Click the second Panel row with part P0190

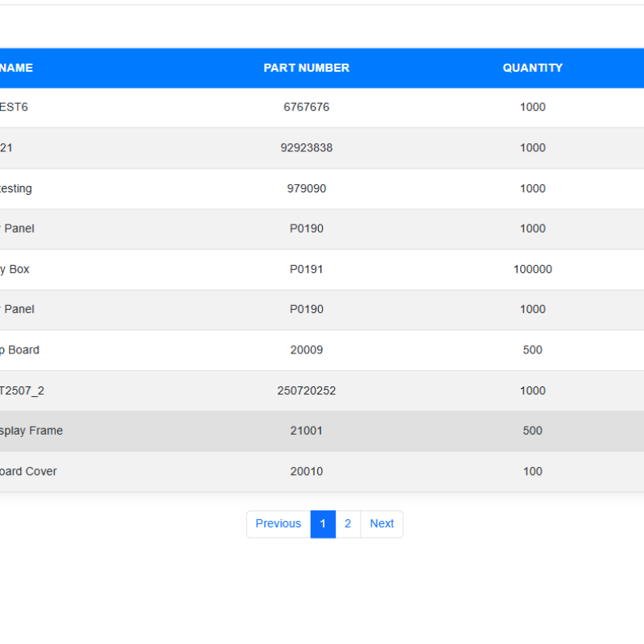click(307, 309)
